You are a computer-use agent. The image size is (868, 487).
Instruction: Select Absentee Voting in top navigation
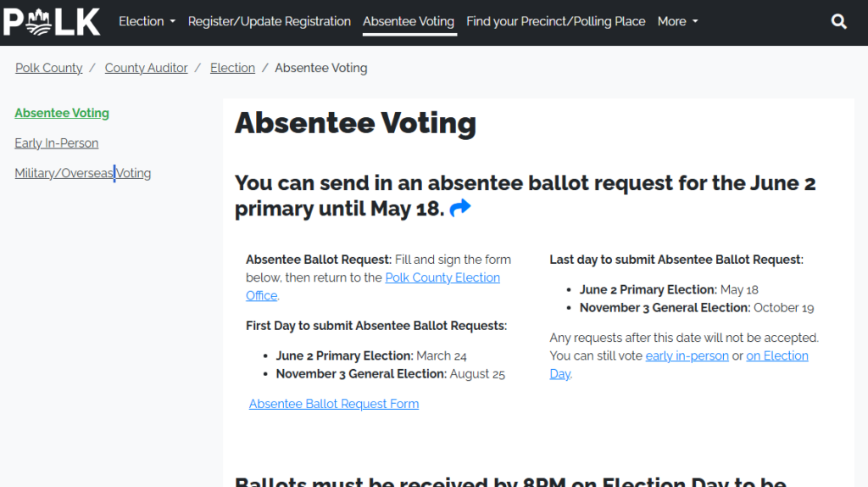[409, 21]
